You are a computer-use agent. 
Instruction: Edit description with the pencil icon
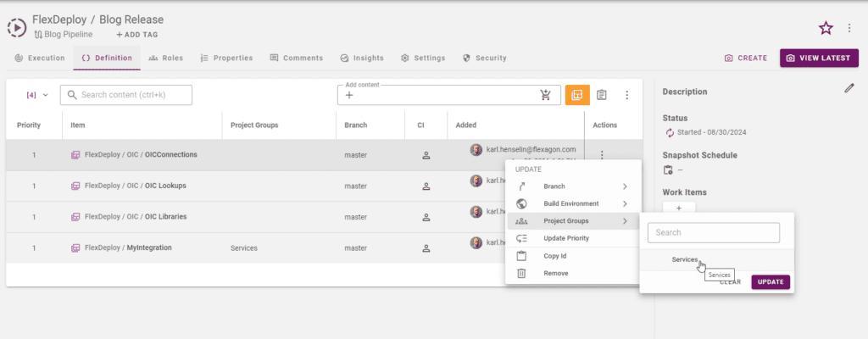click(x=849, y=88)
